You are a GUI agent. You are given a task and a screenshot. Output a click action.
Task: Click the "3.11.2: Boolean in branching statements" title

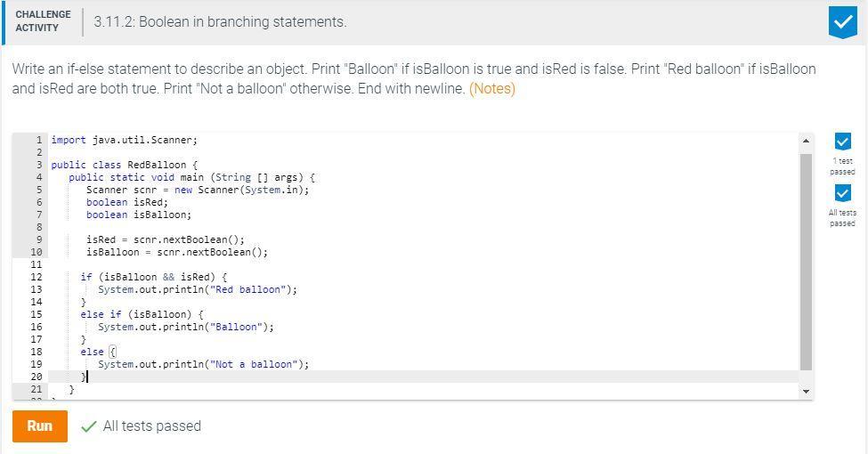tap(220, 22)
